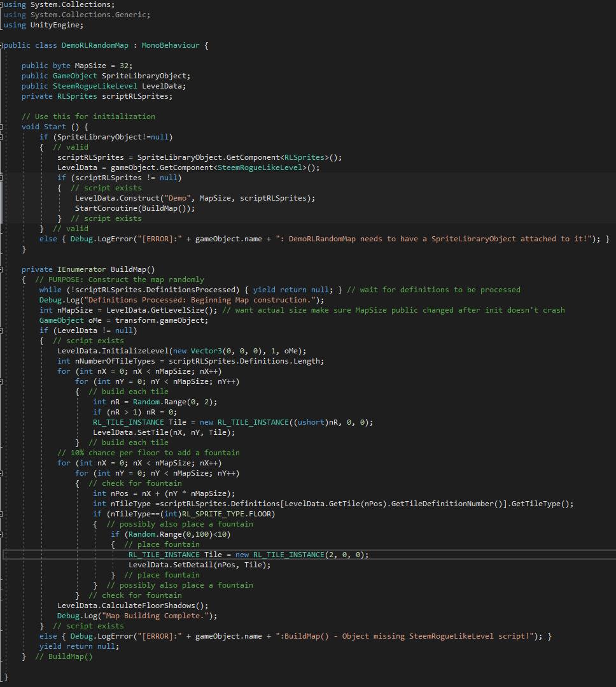
Task: Collapse the IEnumerator BuildMap method fold
Action: coord(1,269)
